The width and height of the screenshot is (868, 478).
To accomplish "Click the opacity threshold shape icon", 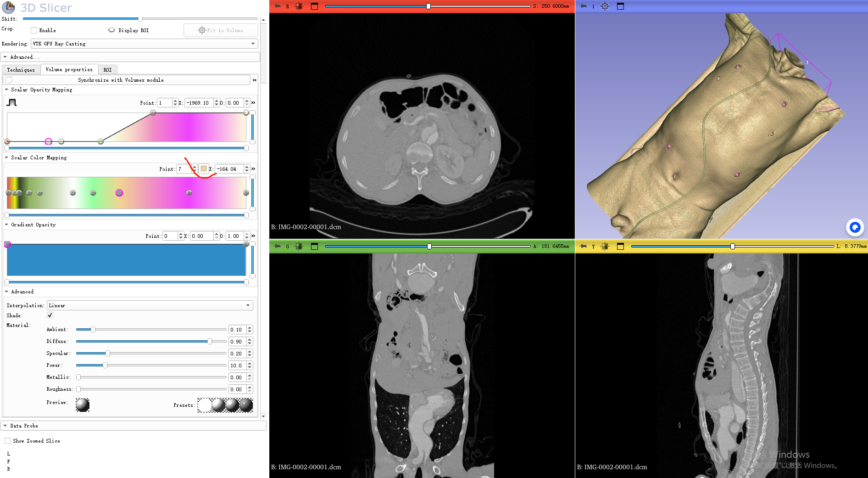I will pyautogui.click(x=11, y=102).
